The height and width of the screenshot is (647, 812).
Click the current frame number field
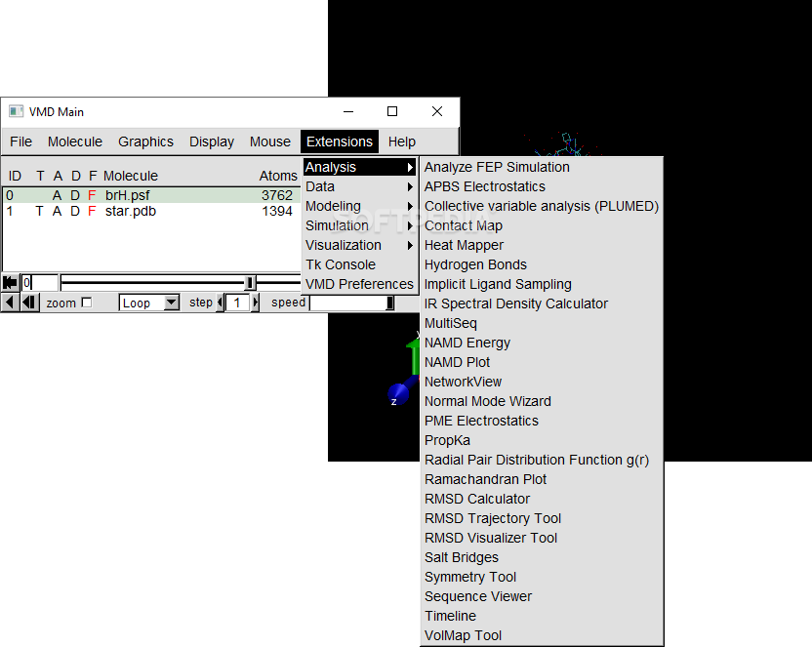(40, 283)
